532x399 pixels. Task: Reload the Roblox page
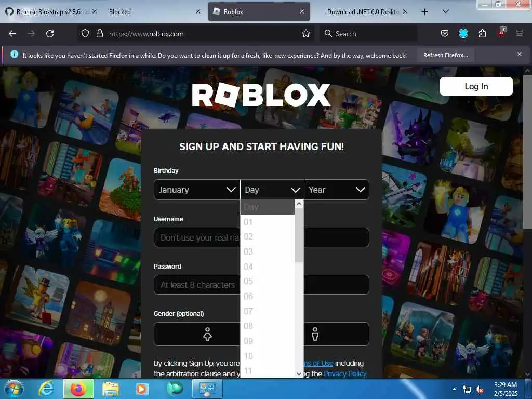tap(50, 34)
